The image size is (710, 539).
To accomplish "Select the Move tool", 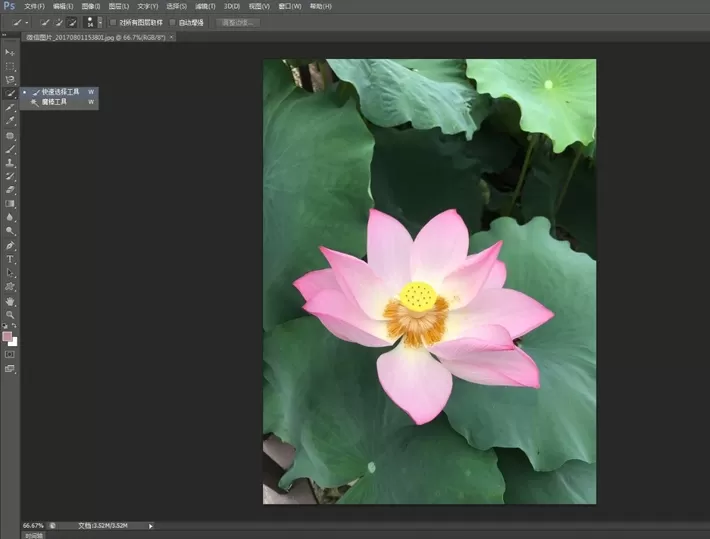I will pyautogui.click(x=10, y=53).
